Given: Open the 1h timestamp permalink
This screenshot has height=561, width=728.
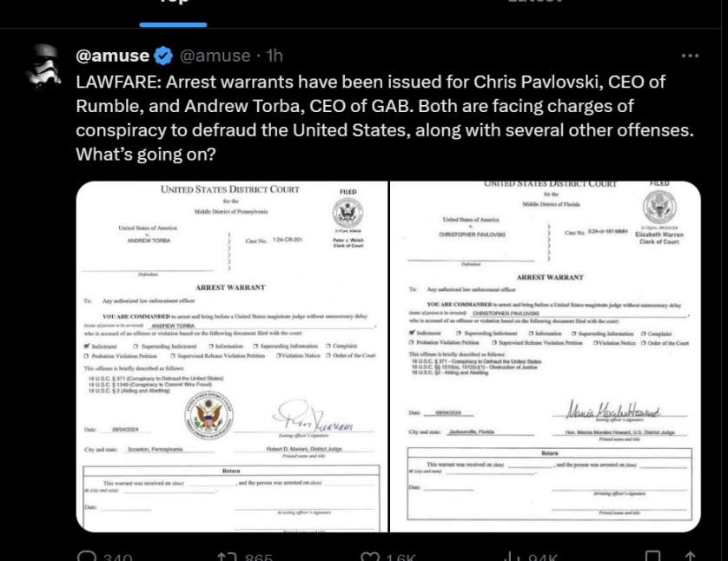Looking at the screenshot, I should coord(275,56).
